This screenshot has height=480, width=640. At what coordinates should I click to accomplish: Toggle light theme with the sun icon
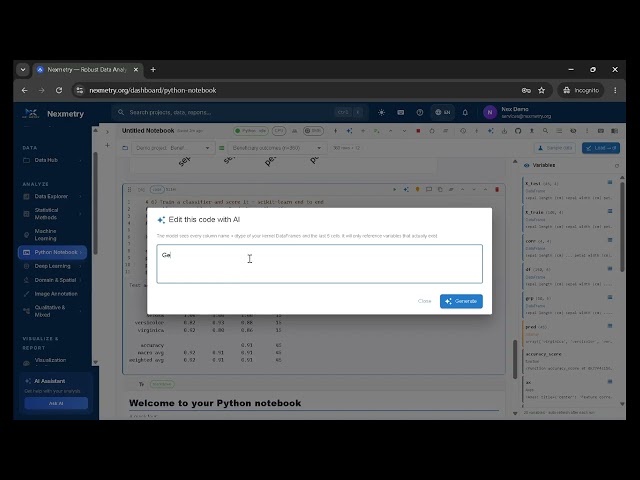click(x=381, y=112)
